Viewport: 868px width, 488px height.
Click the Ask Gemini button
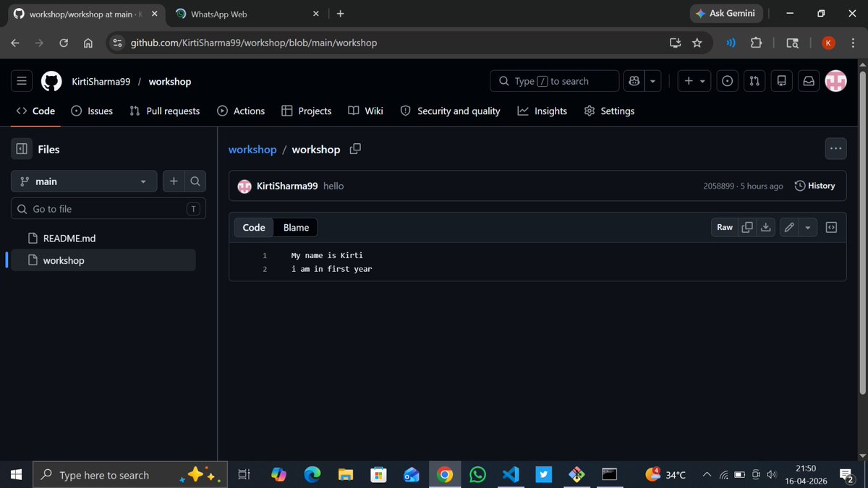tap(726, 13)
